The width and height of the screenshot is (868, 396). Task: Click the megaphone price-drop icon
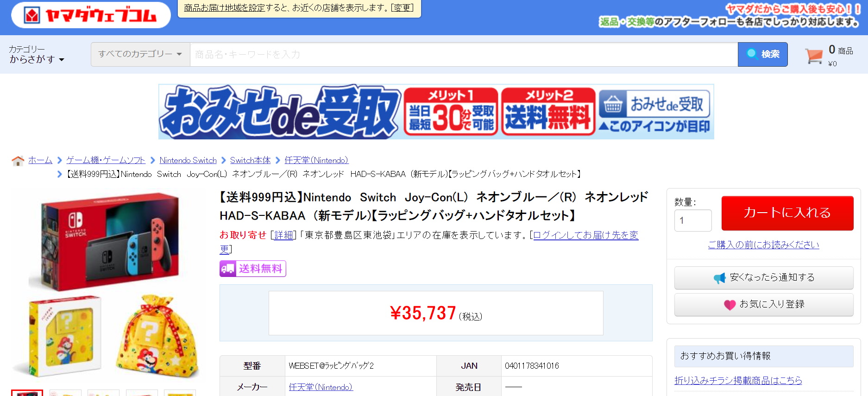tap(719, 278)
